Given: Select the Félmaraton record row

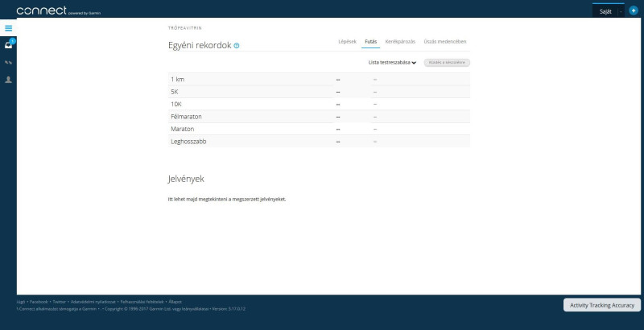Looking at the screenshot, I should coord(319,117).
